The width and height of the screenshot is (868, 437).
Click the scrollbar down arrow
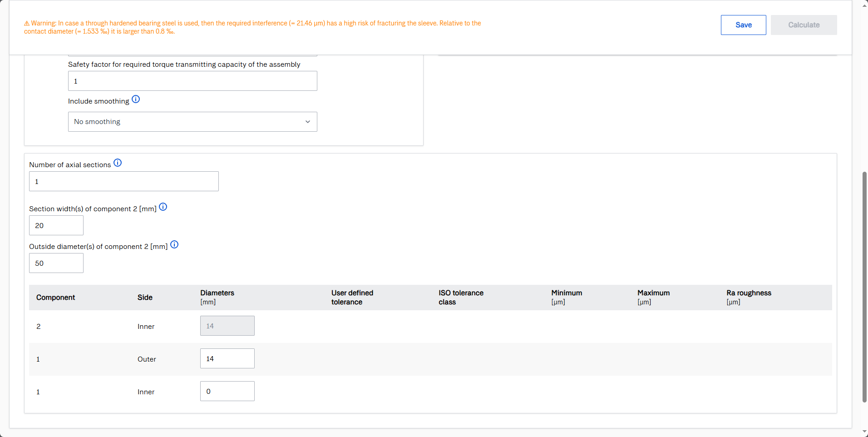coord(864,432)
